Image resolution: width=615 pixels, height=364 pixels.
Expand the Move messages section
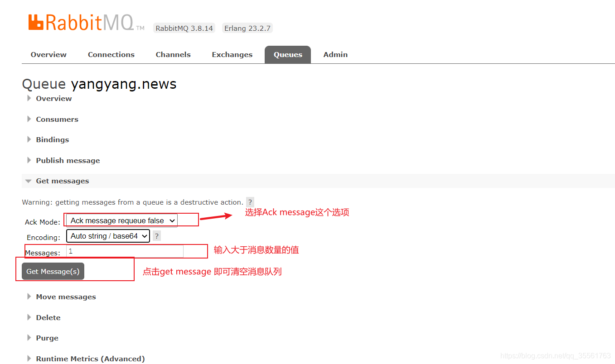[66, 297]
